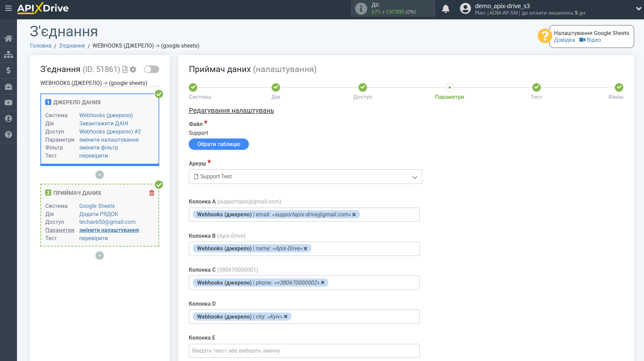
Task: Open the Завантажити ДАНІ action link
Action: coord(104,123)
